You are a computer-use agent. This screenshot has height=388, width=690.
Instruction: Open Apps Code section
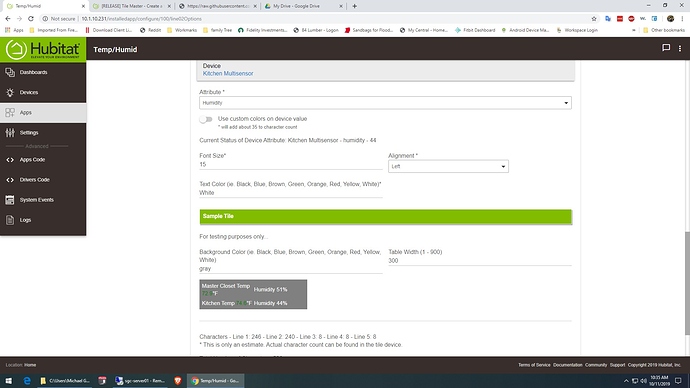pos(43,160)
